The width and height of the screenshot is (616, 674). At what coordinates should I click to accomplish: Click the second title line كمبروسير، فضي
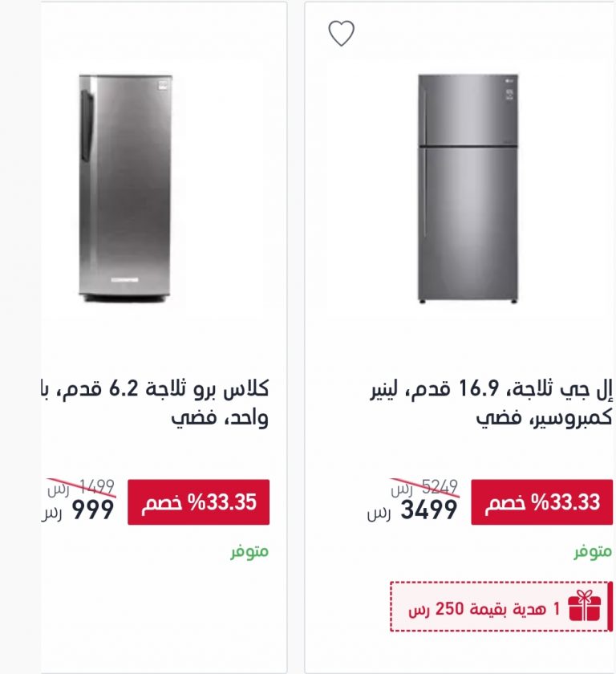544,417
